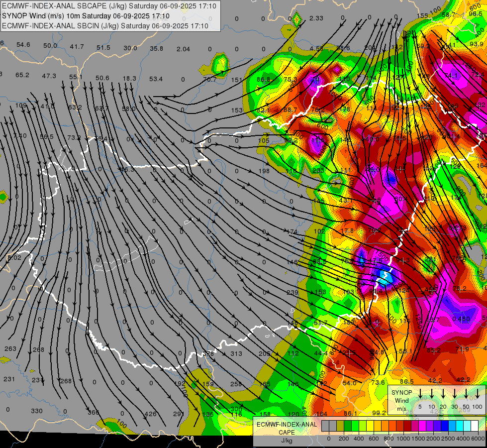Click the '0.480' value in the purple area

pyautogui.click(x=461, y=319)
